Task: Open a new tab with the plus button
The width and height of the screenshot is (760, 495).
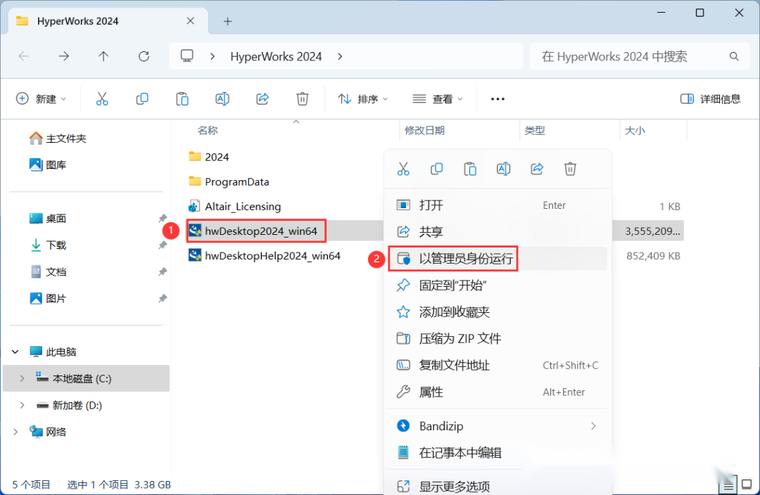Action: (228, 20)
